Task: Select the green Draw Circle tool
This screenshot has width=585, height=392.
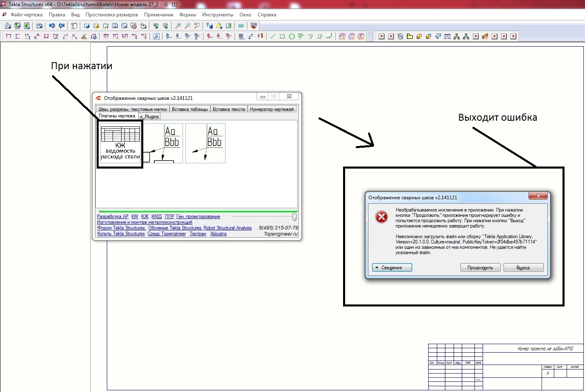Action: [x=292, y=36]
